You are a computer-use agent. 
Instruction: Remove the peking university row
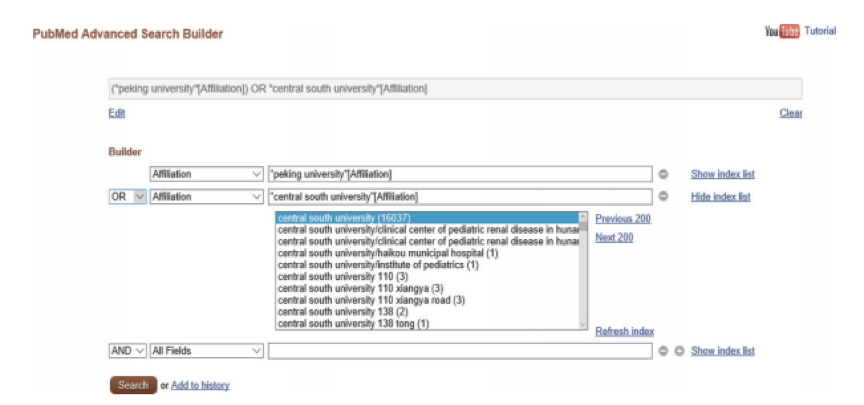coord(663,174)
